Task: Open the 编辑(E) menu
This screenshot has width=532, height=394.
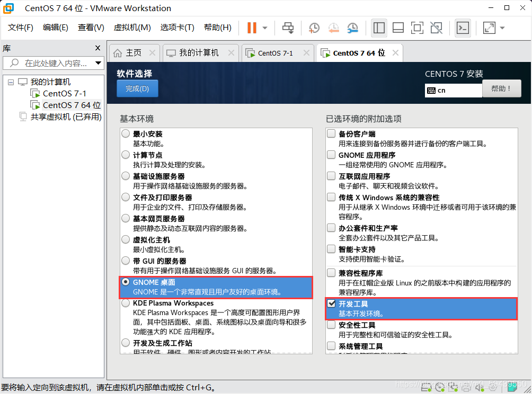Action: click(55, 28)
